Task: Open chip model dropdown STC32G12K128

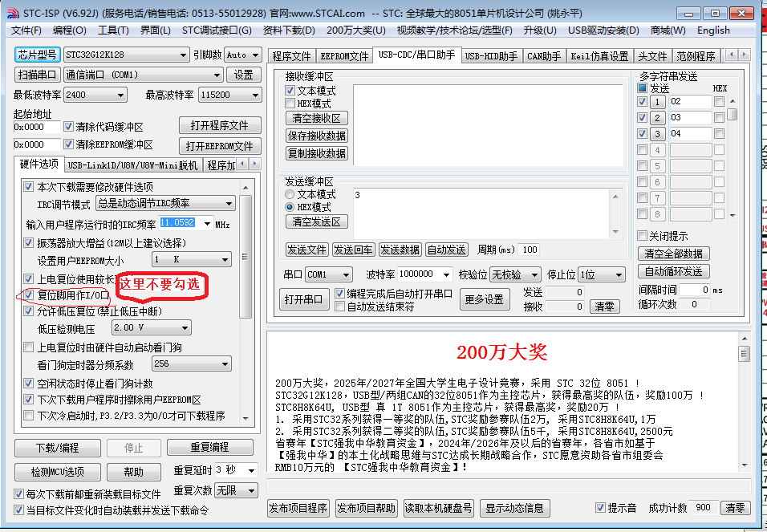Action: coord(126,55)
